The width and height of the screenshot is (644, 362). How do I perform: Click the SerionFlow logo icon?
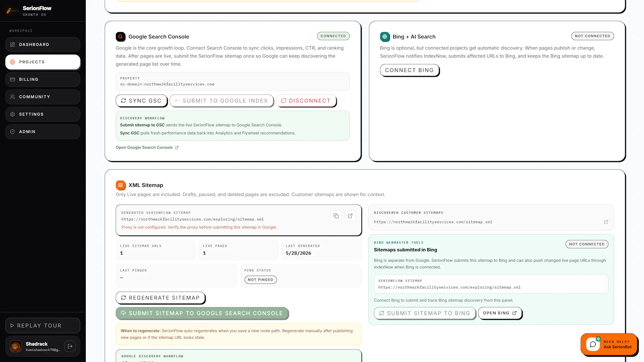(12, 11)
